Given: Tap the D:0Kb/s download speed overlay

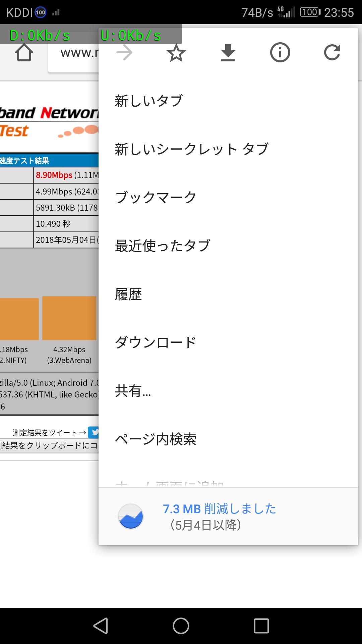Looking at the screenshot, I should 40,36.
